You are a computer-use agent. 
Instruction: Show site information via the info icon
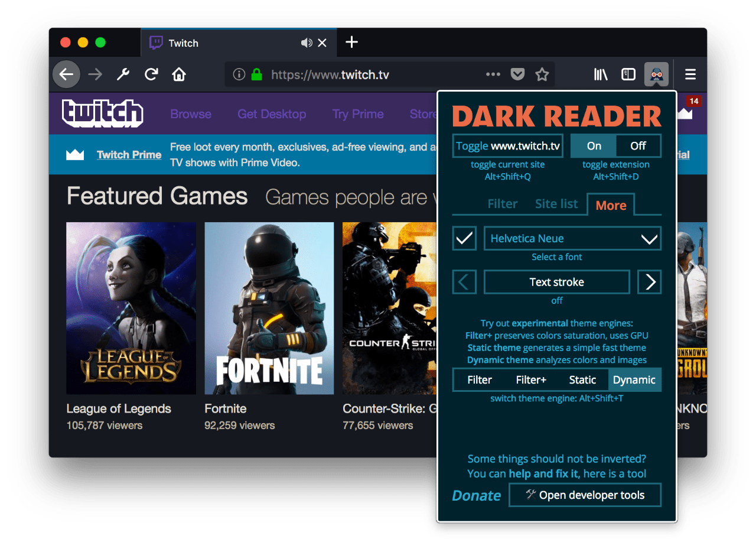(x=239, y=74)
